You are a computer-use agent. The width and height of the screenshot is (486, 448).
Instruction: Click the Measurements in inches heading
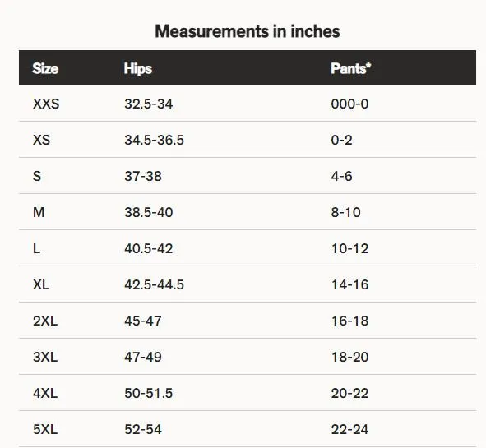click(248, 31)
